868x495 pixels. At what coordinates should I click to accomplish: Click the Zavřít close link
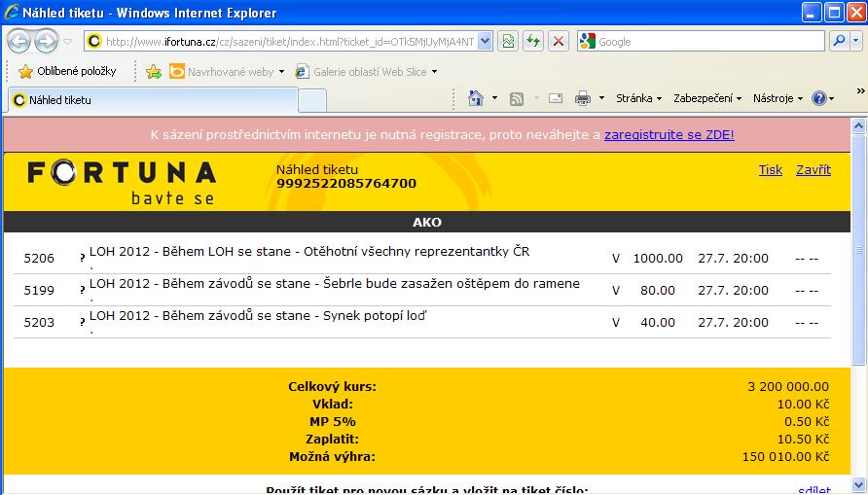814,170
